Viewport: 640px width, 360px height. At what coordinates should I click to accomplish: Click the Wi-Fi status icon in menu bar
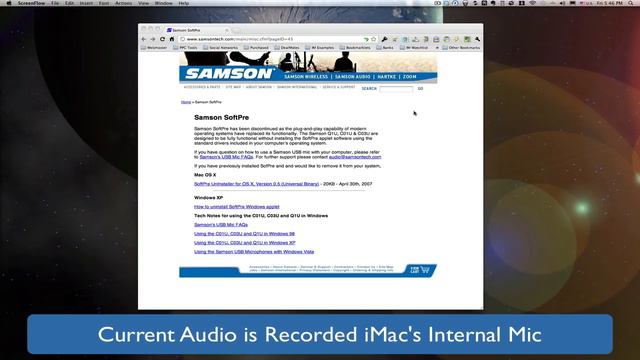pyautogui.click(x=533, y=3)
